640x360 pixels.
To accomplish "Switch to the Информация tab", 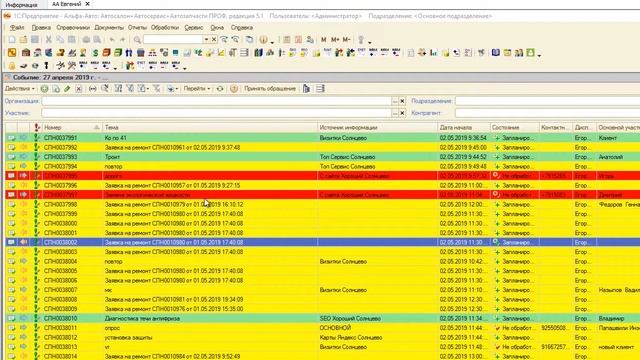I will pos(22,5).
